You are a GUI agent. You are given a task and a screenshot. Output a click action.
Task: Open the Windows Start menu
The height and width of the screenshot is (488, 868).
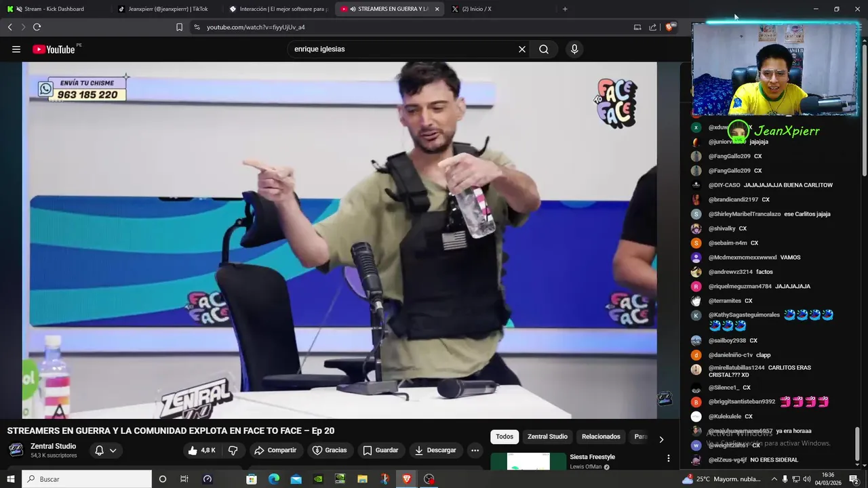point(11,479)
